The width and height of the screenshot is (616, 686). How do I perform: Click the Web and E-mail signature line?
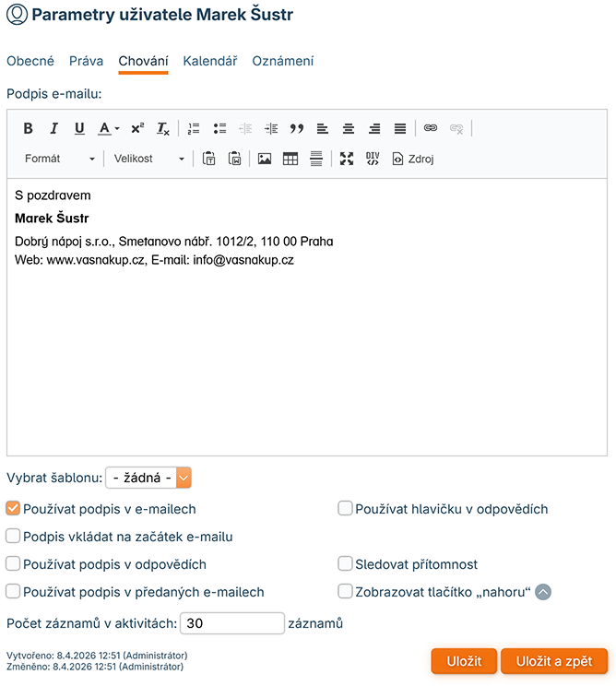[154, 260]
